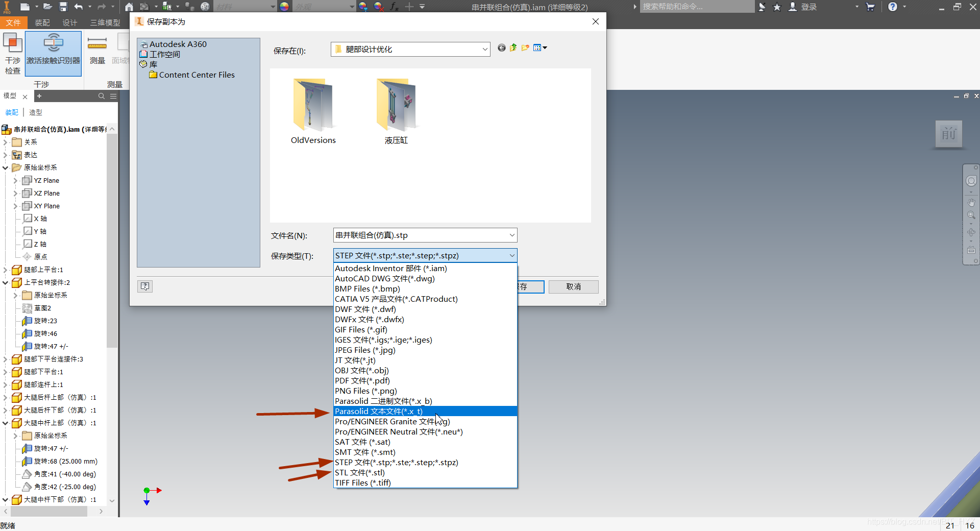
Task: Click the model browser hamburger menu icon
Action: pos(113,96)
